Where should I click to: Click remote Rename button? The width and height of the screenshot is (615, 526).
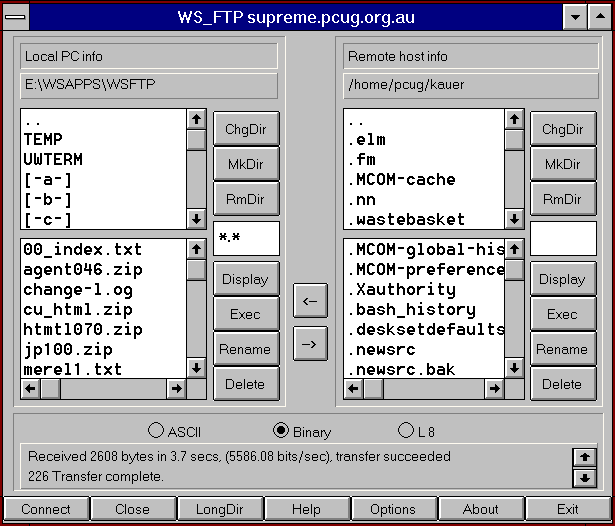[563, 349]
